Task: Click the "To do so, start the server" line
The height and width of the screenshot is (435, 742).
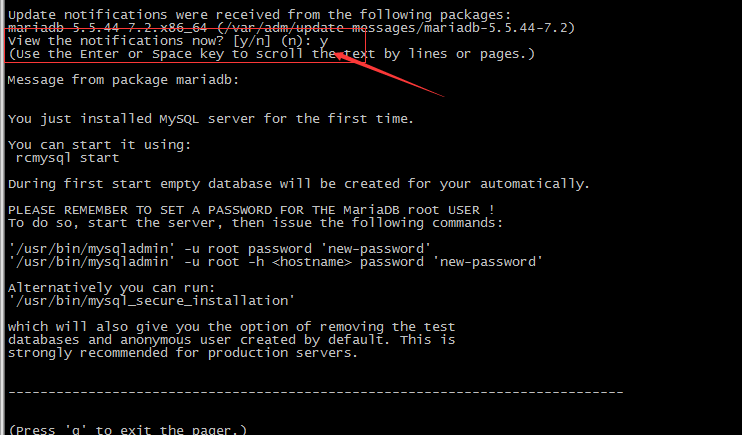Action: click(230, 222)
